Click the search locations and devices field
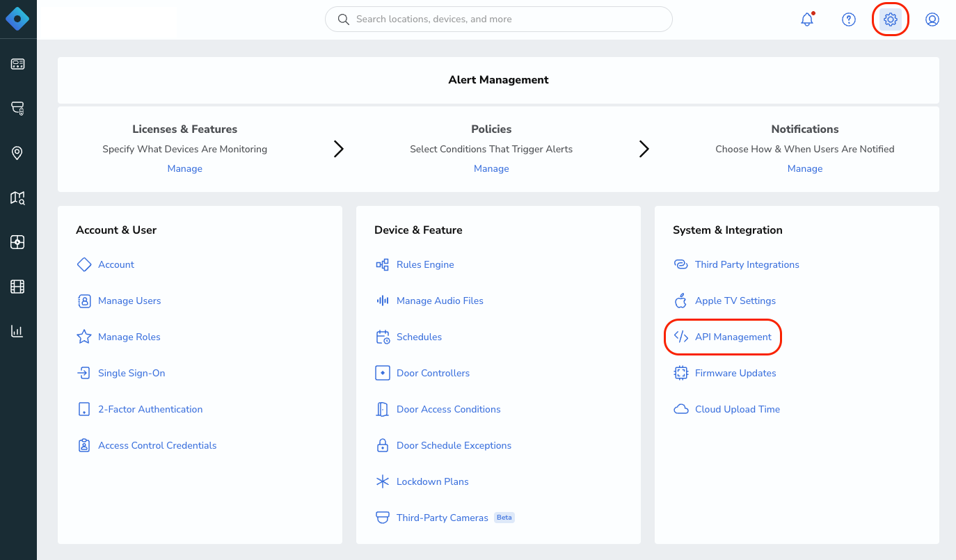This screenshot has height=560, width=956. (x=498, y=19)
